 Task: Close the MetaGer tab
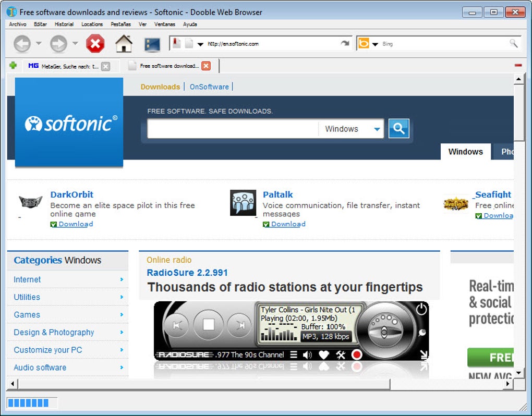click(x=106, y=66)
